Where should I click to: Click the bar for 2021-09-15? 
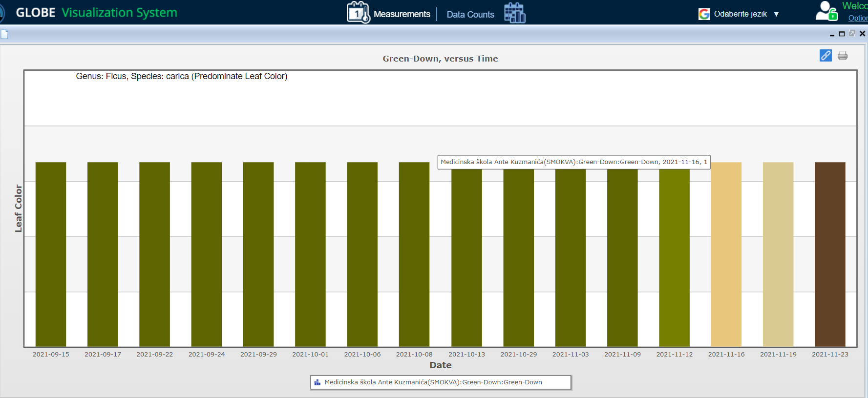click(x=51, y=254)
